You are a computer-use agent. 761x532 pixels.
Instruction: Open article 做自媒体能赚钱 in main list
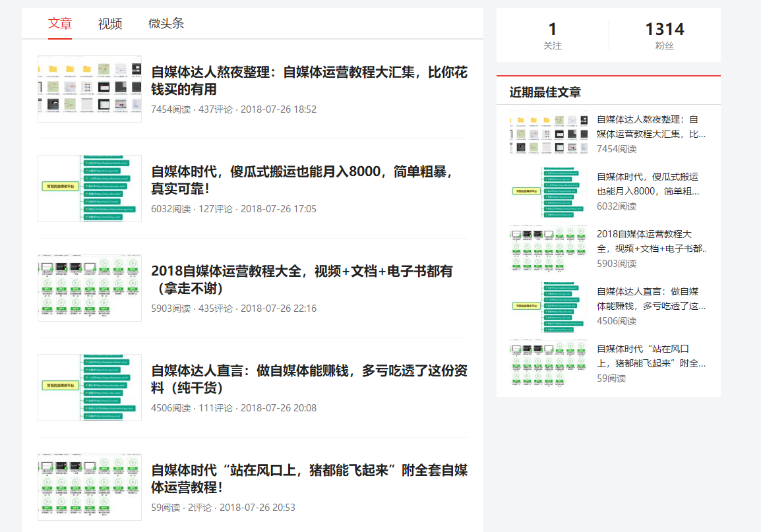(309, 379)
